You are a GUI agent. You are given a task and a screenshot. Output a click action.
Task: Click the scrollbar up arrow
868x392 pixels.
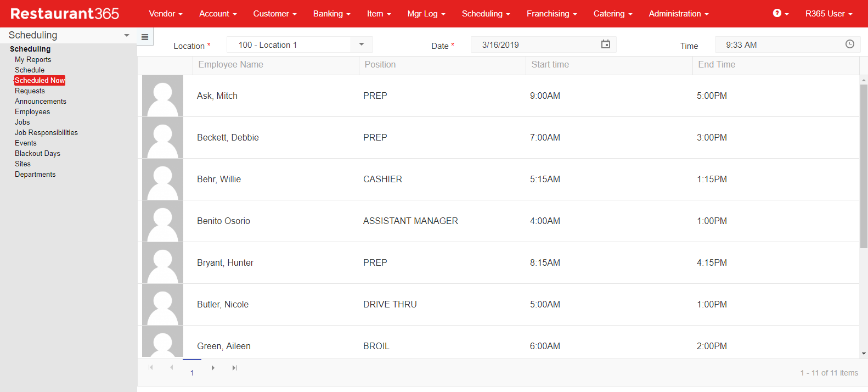click(864, 80)
